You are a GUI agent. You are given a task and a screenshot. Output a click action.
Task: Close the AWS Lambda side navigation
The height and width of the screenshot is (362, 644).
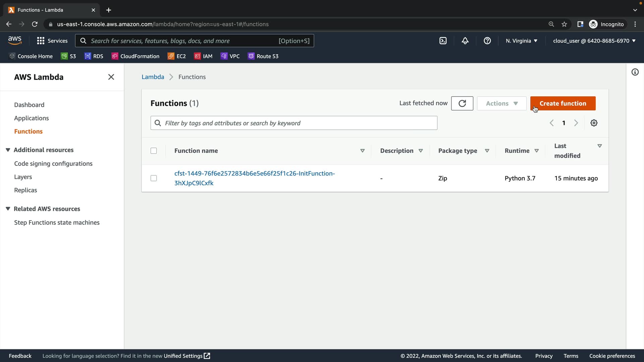pyautogui.click(x=111, y=77)
